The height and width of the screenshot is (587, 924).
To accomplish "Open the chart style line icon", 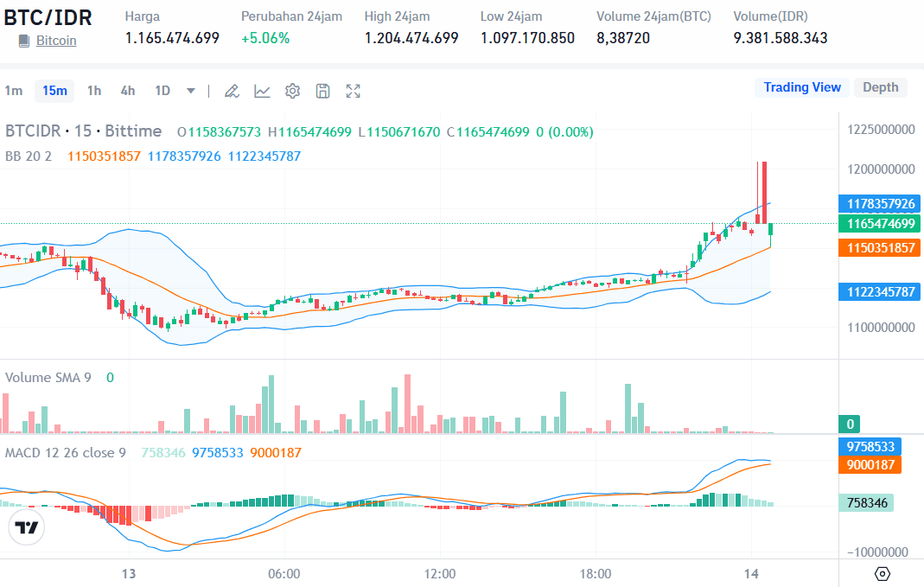I will (262, 90).
